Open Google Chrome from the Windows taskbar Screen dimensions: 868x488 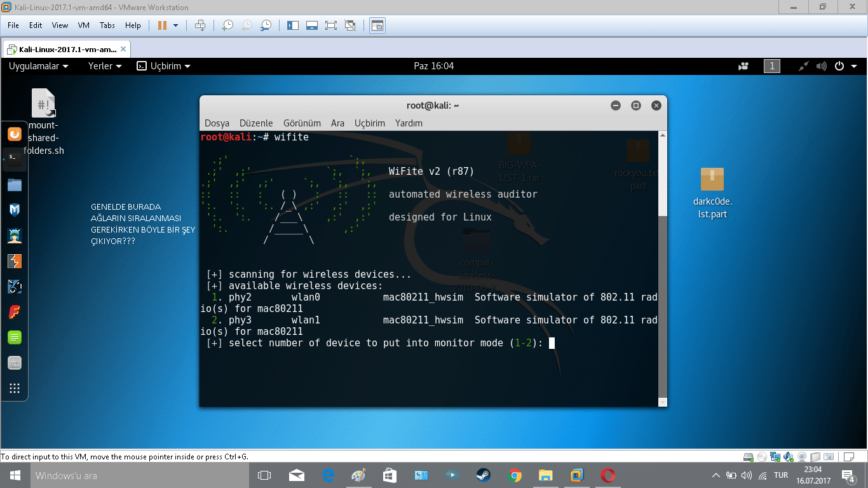[515, 475]
